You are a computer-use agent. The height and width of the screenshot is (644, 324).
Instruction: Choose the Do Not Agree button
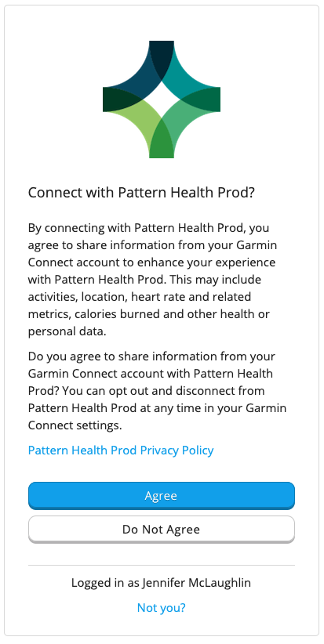point(162,530)
